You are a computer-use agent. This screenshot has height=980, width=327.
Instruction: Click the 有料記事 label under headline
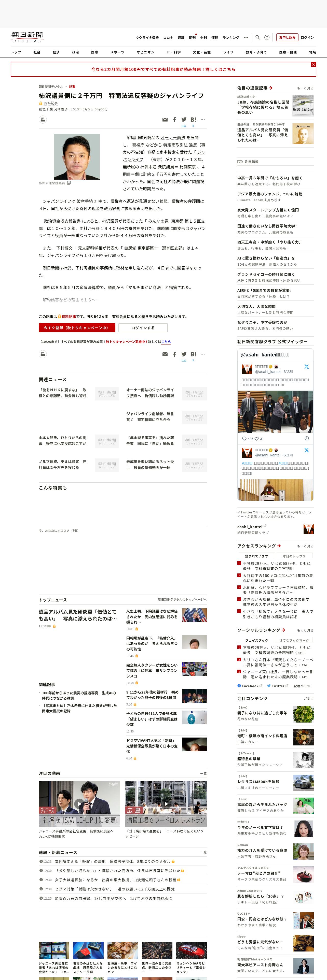(51, 103)
